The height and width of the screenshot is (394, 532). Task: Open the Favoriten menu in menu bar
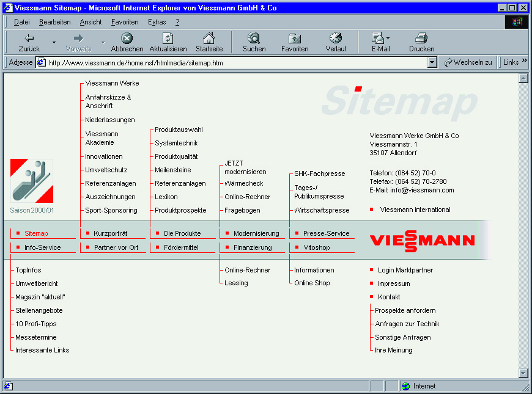tap(125, 22)
